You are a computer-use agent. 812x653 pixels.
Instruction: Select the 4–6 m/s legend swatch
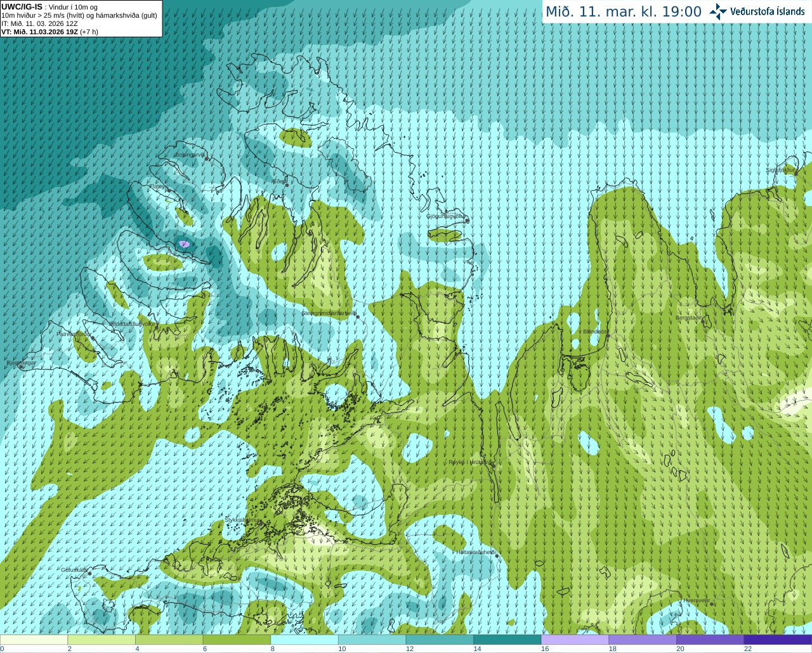tap(169, 640)
